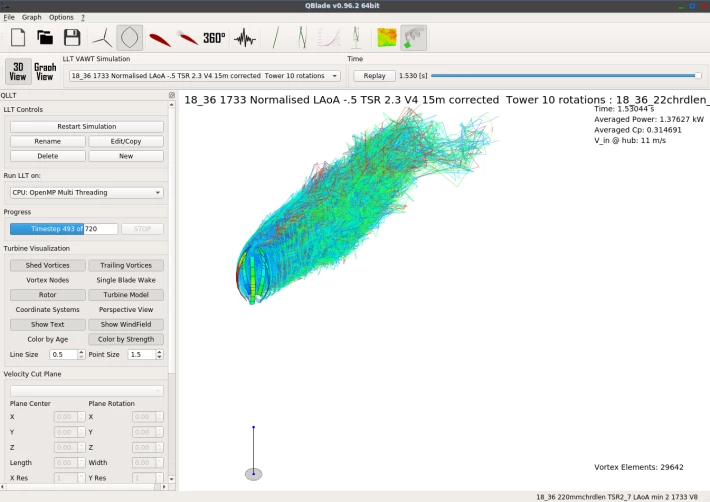
Task: Delete the current simulation
Action: click(x=48, y=156)
